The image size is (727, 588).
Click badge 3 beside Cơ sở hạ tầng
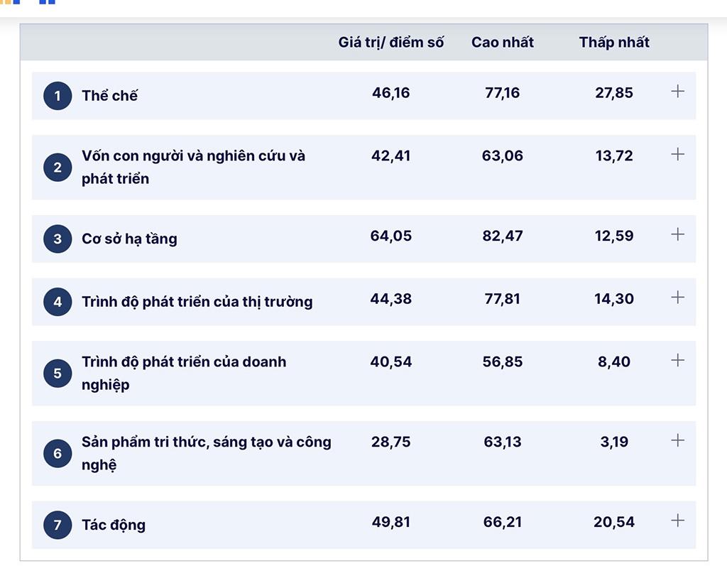coord(58,238)
